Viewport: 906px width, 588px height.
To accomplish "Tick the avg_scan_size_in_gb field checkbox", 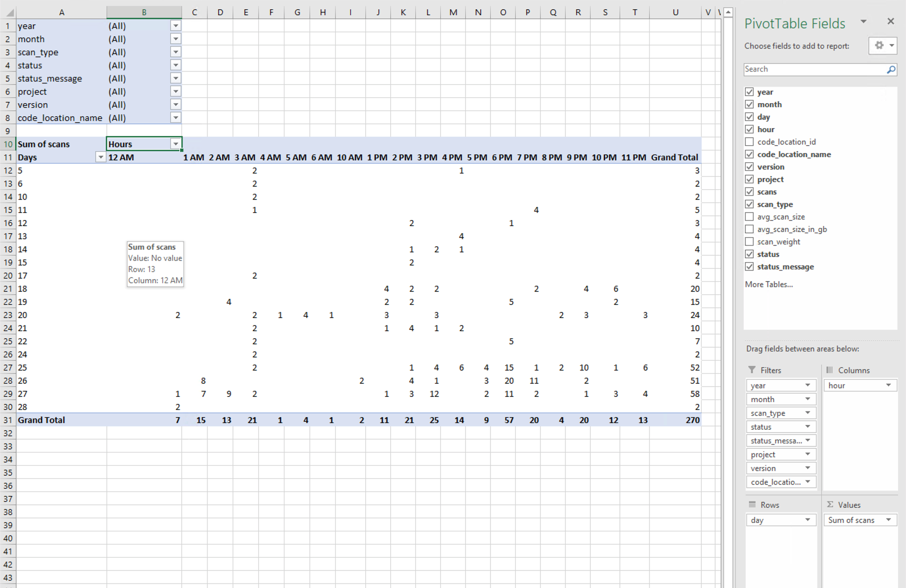I will (749, 229).
